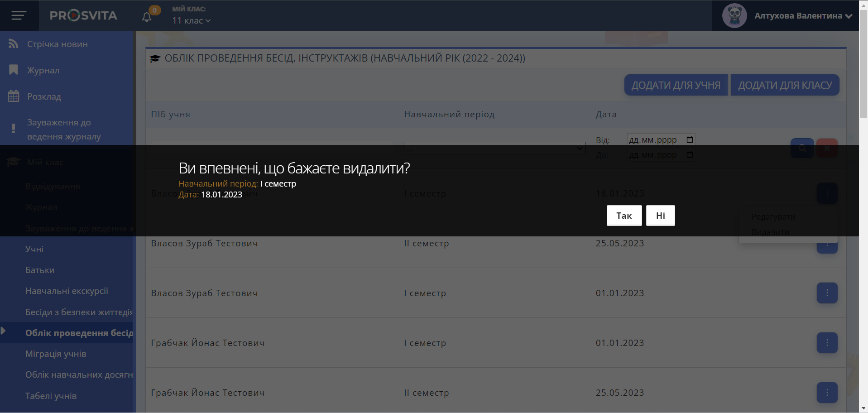This screenshot has width=868, height=413.
Task: Click ДОДАТИ ДЛЯ КЛАСУ button
Action: coord(785,85)
